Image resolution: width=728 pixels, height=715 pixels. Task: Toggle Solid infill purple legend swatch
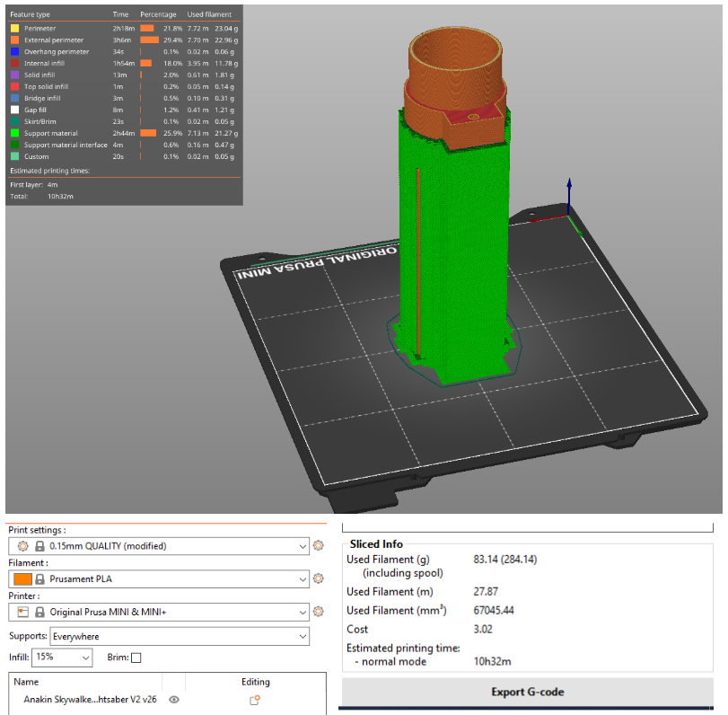(15, 75)
